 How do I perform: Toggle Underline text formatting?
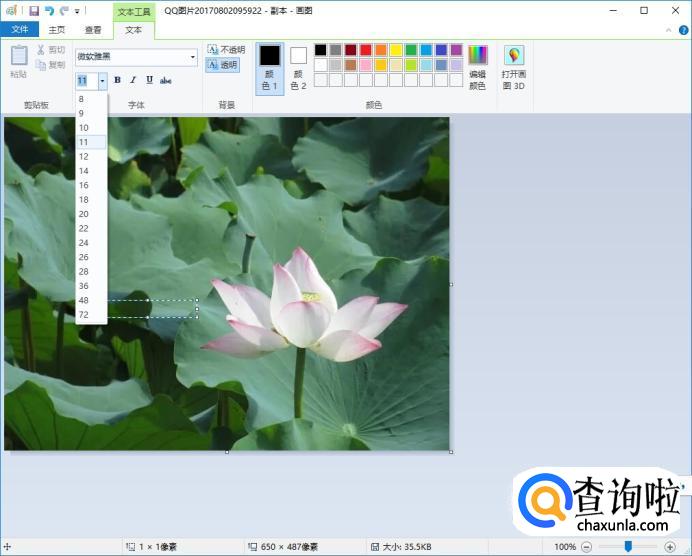pos(149,80)
